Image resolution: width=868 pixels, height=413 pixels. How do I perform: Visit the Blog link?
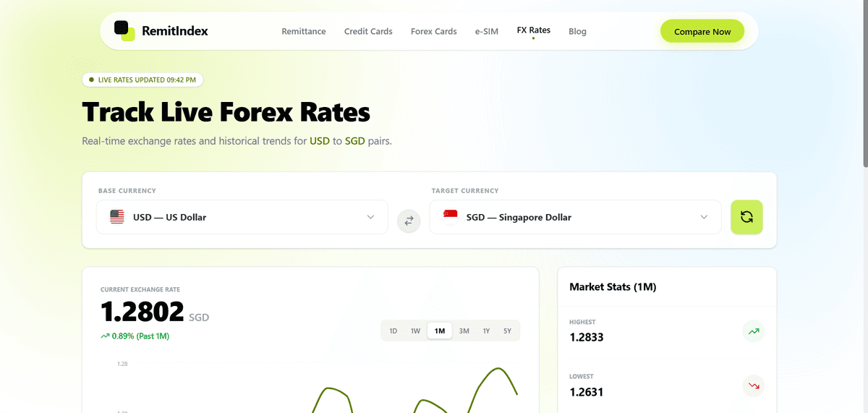(x=577, y=31)
